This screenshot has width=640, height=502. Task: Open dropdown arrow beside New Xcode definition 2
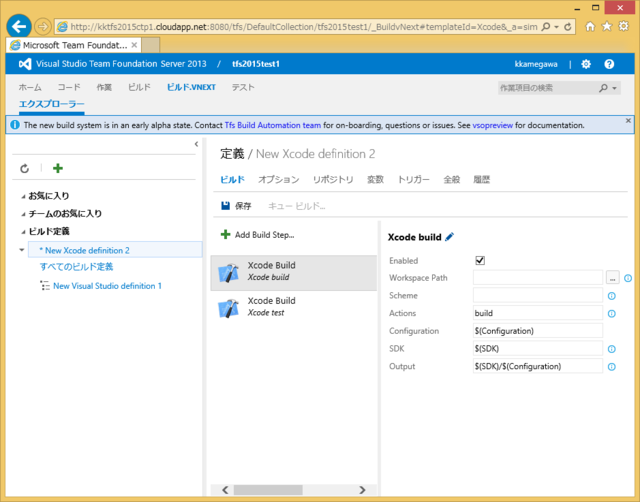pos(22,250)
